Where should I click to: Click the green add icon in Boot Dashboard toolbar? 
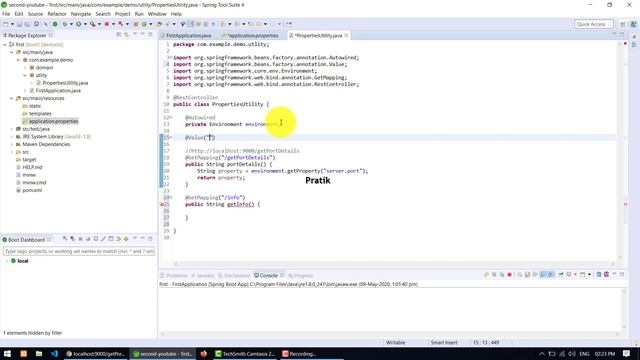click(x=126, y=239)
